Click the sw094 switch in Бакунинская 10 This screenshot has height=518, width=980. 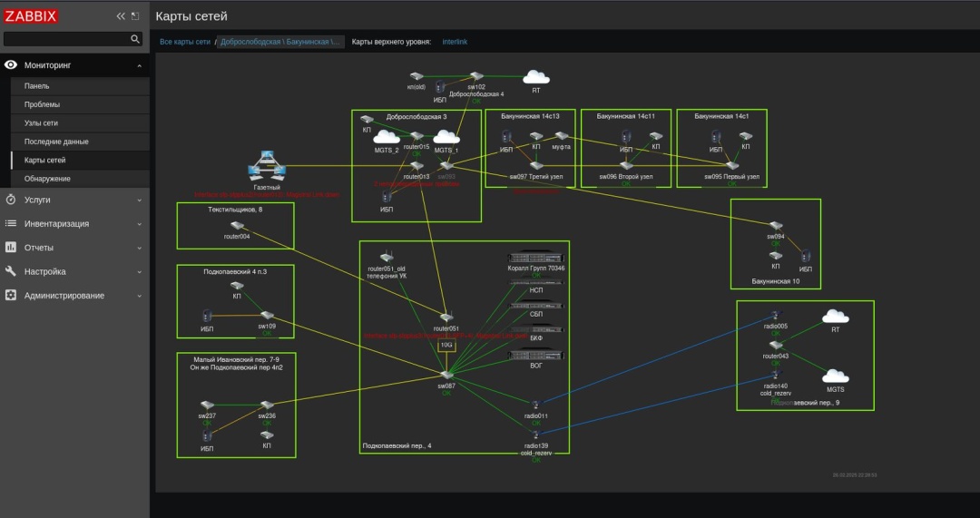775,225
